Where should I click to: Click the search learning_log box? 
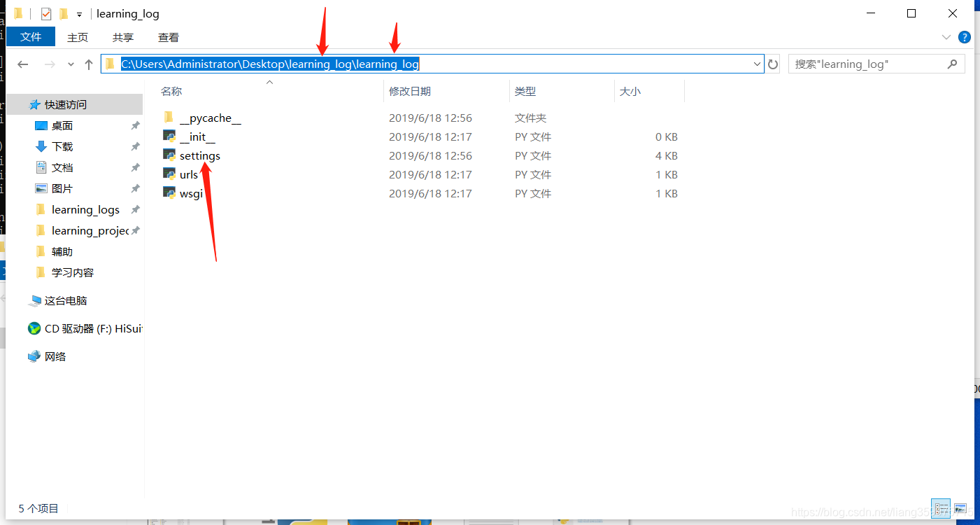coord(876,64)
